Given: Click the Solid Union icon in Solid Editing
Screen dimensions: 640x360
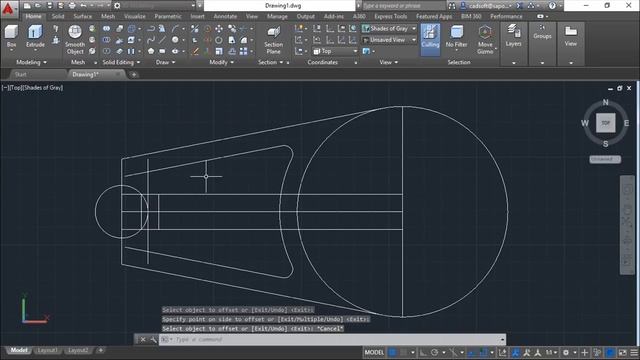Looking at the screenshot, I should pyautogui.click(x=107, y=29).
